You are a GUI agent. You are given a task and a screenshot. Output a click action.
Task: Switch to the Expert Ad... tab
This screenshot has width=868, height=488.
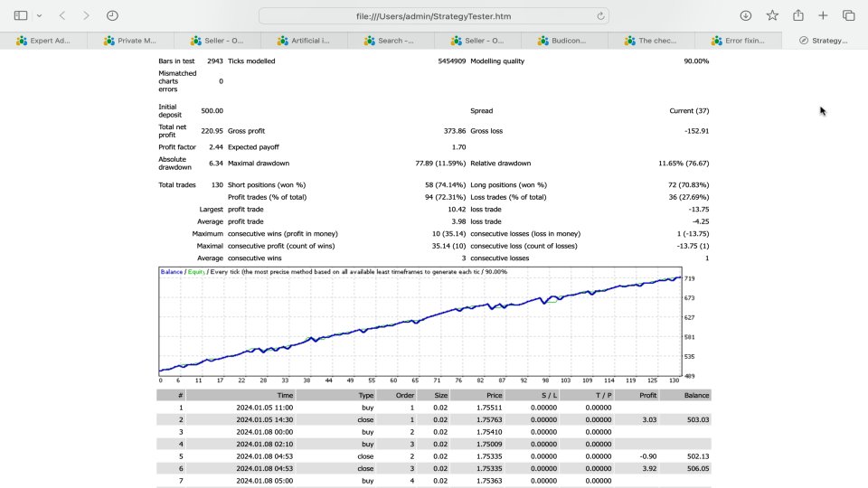pos(43,41)
